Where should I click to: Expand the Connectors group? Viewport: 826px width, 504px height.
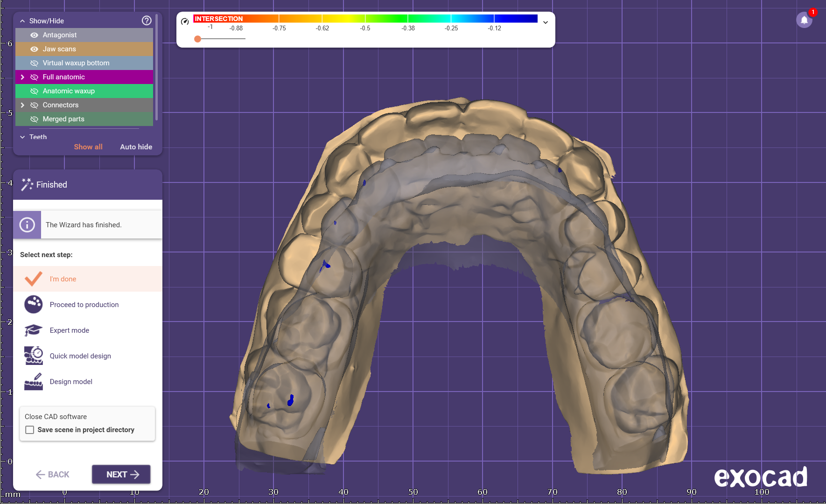pyautogui.click(x=22, y=105)
